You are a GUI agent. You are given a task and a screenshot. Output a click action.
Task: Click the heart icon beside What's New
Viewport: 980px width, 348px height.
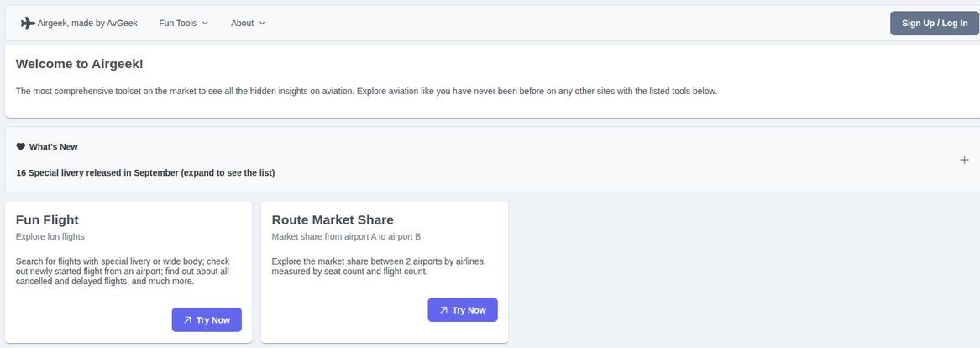tap(21, 146)
